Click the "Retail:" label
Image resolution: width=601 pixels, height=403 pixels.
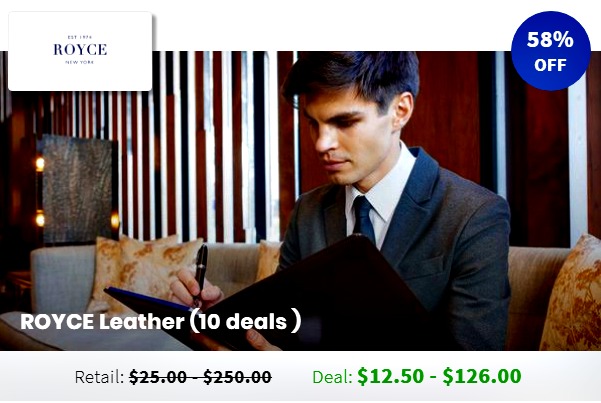tap(99, 377)
